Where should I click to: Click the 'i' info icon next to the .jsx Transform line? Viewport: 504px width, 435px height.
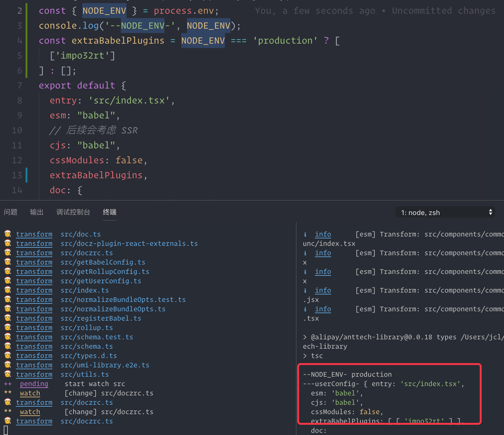305,290
